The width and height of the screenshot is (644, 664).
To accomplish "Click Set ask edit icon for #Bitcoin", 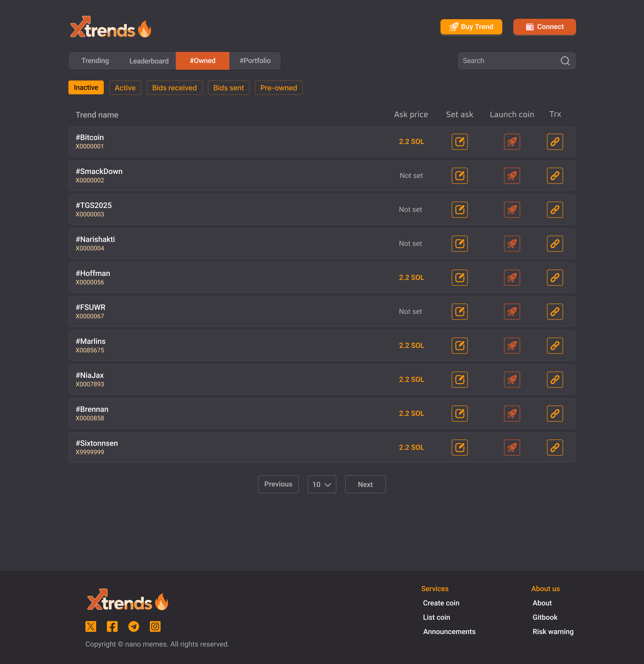I will (459, 142).
